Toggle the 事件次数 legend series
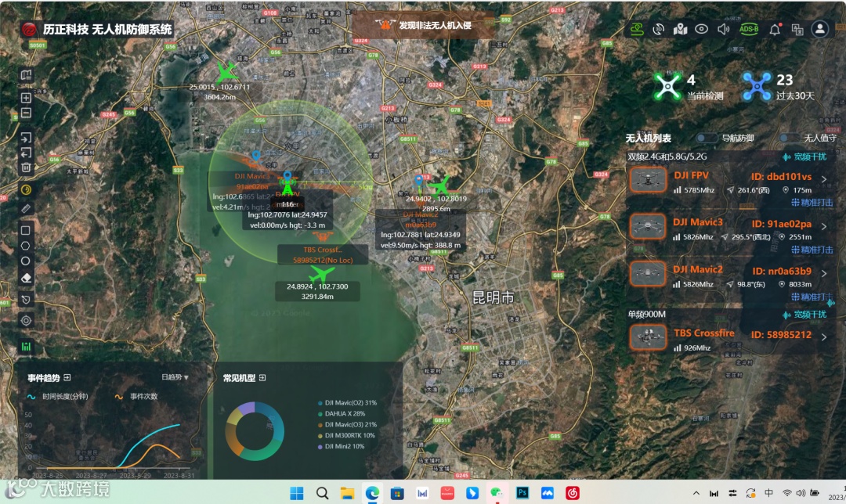 pyautogui.click(x=136, y=397)
